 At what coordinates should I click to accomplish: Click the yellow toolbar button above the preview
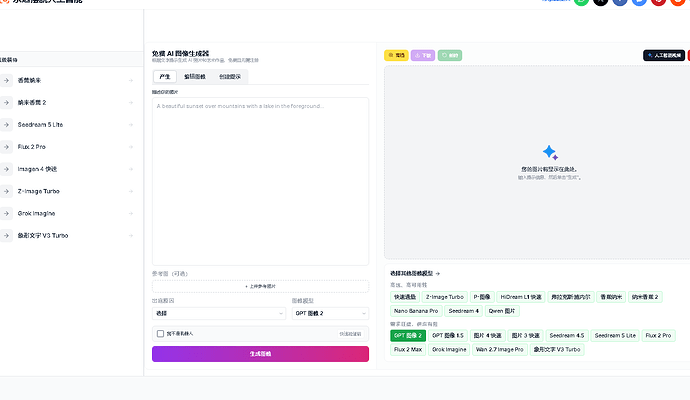[x=396, y=55]
